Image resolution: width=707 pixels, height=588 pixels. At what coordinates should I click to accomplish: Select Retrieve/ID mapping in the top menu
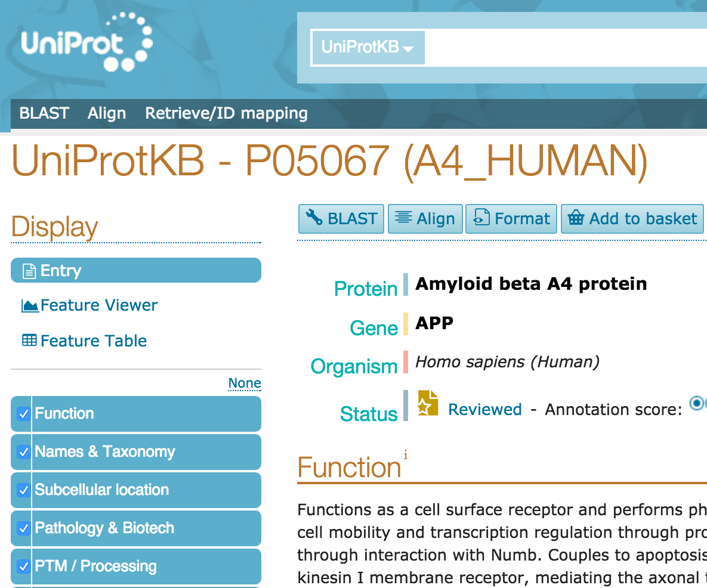226,113
